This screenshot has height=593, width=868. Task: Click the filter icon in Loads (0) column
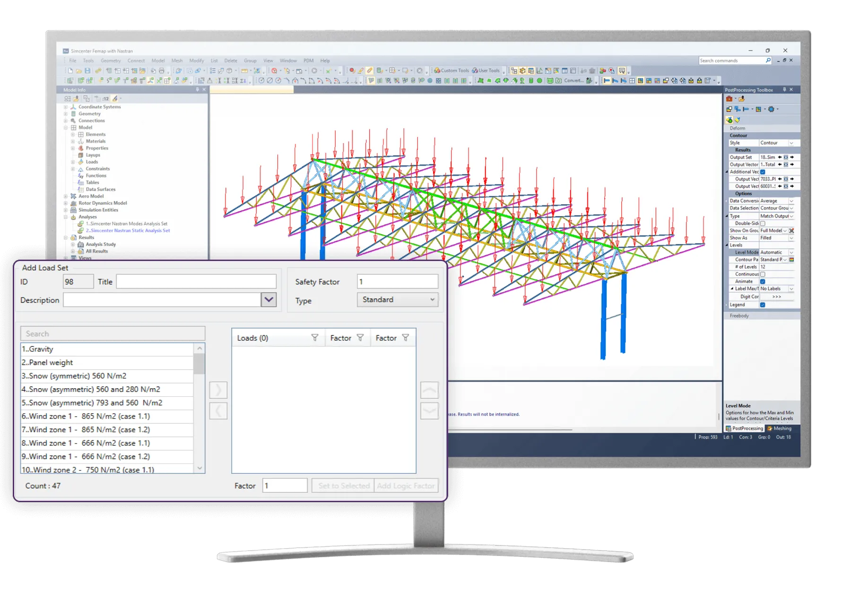click(x=315, y=338)
